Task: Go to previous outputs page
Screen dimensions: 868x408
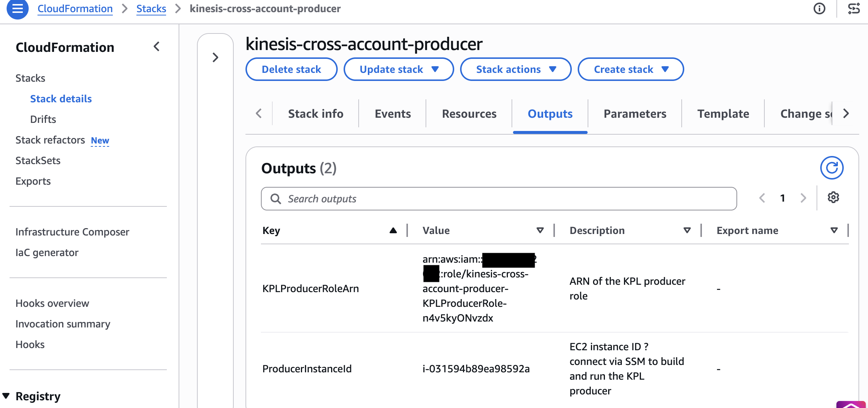Action: click(762, 198)
